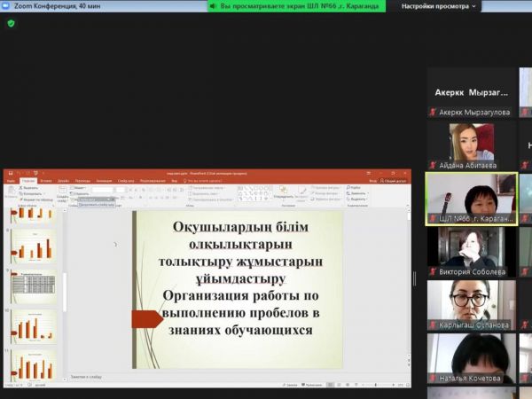Image resolution: width=532 pixels, height=399 pixels.
Task: Click the Упорядочить arrange icon
Action: click(283, 191)
